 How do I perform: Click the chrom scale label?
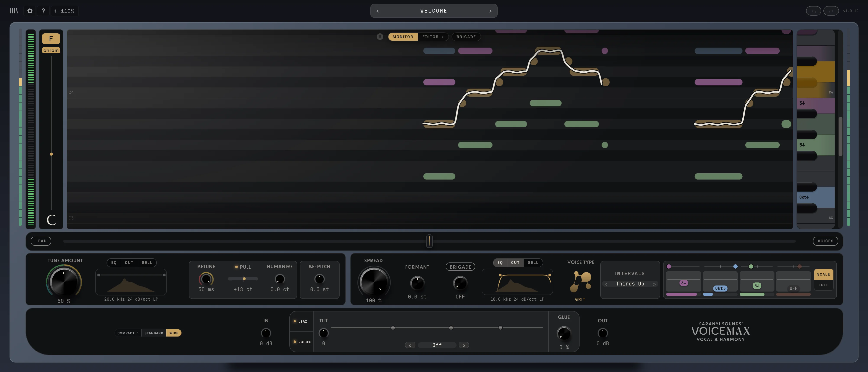click(51, 50)
